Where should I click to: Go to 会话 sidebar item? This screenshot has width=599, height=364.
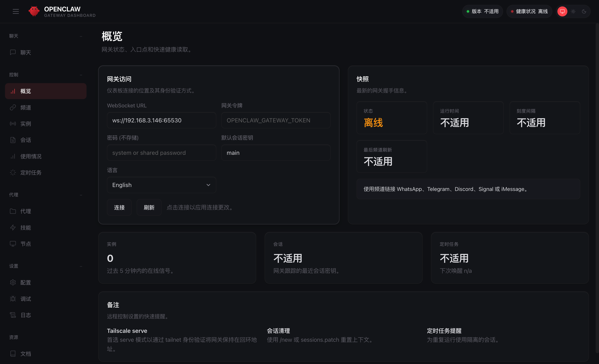tap(26, 140)
